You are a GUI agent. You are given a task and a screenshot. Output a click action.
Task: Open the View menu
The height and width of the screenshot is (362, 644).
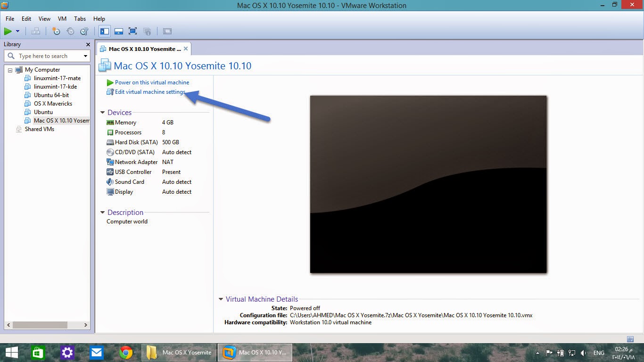click(44, 18)
